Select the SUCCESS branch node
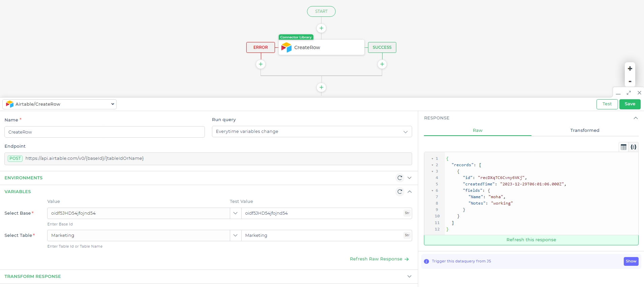Viewport: 644px width, 287px height. (382, 47)
